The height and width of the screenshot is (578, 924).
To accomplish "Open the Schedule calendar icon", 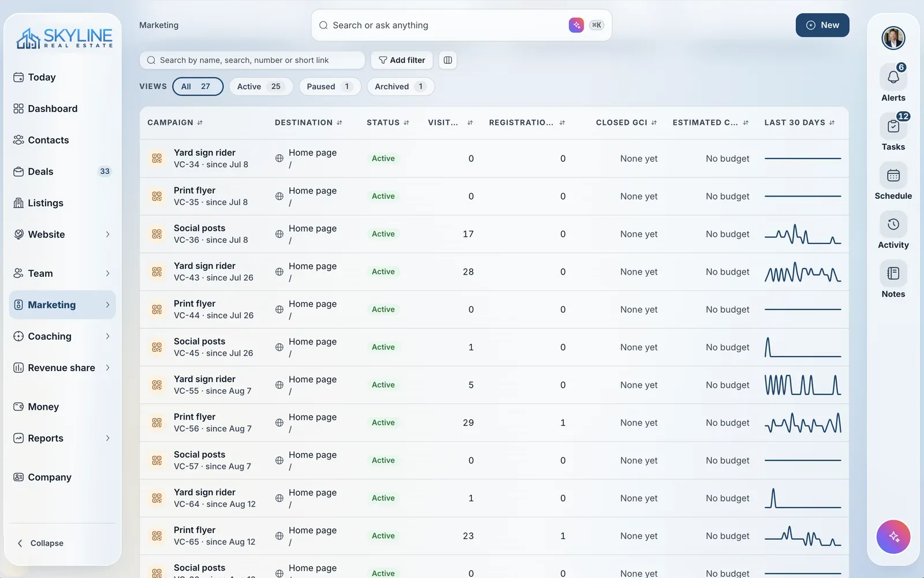I will click(x=893, y=176).
